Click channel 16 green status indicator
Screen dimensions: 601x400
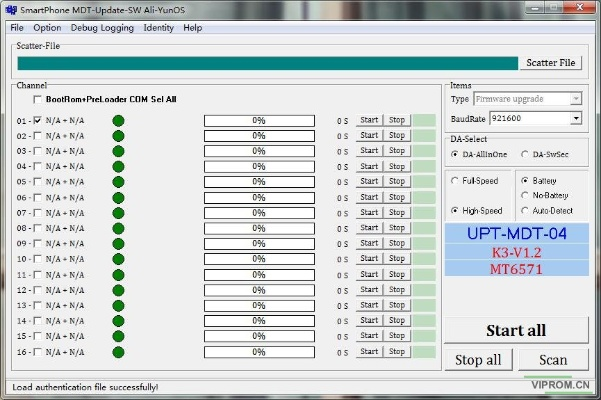tap(118, 352)
